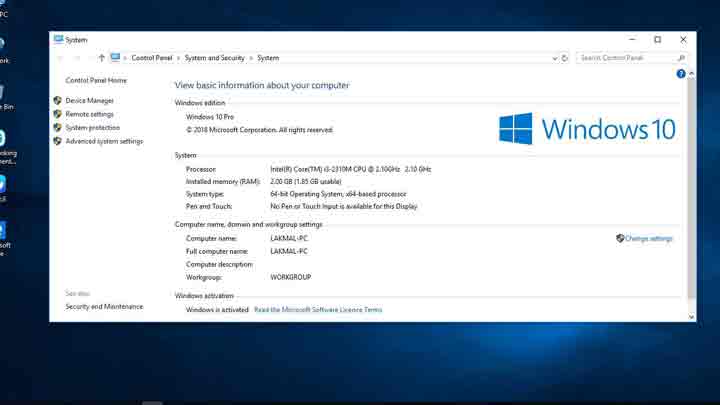Click the shield icon beside Device Manager

pos(57,101)
